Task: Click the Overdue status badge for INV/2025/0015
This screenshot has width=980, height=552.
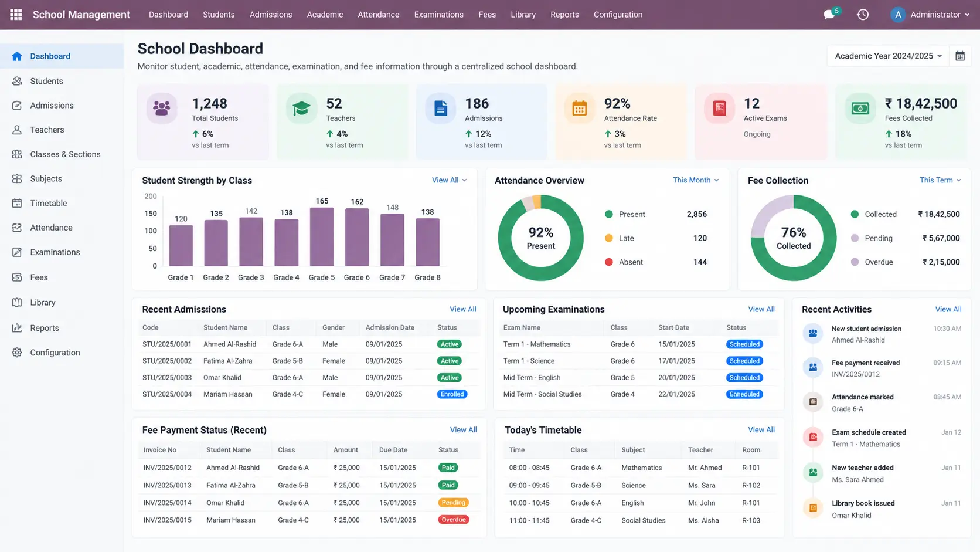Action: point(453,520)
